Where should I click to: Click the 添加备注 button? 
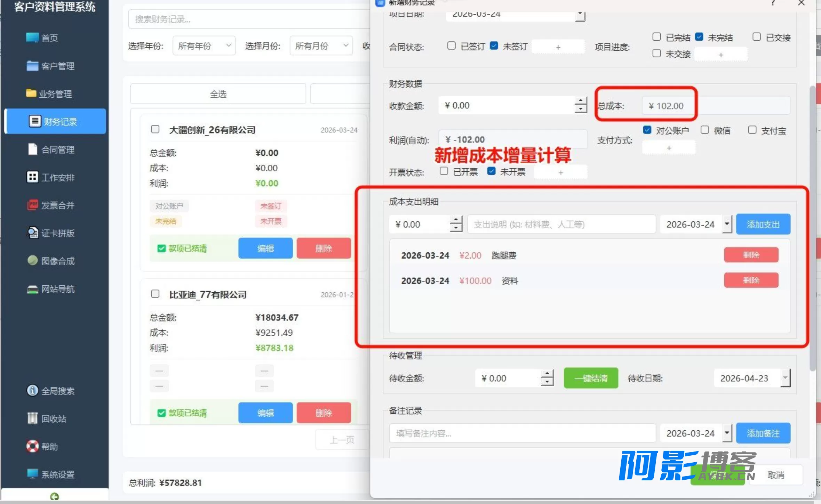(763, 433)
